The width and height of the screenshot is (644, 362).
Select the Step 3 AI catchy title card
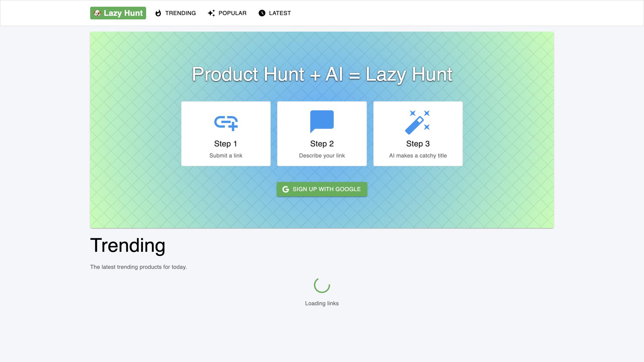tap(418, 133)
